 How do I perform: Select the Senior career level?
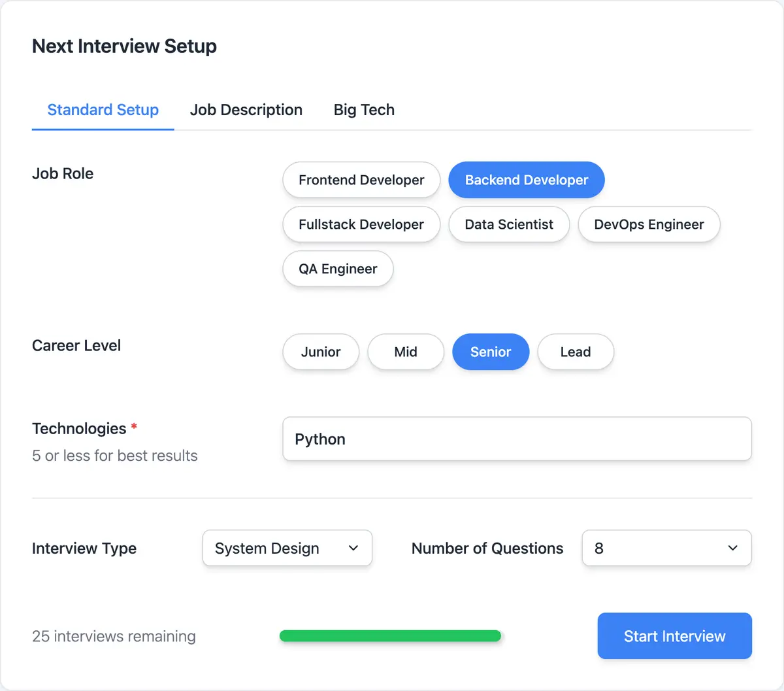[491, 352]
